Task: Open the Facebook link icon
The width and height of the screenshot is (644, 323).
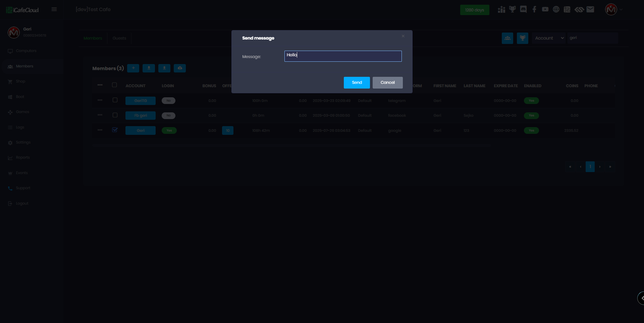Action: [x=534, y=9]
